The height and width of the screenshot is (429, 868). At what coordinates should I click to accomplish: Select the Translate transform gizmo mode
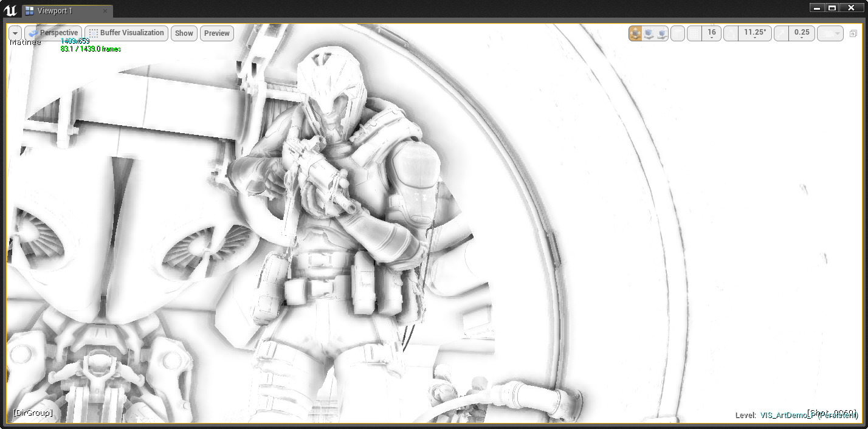pos(635,33)
